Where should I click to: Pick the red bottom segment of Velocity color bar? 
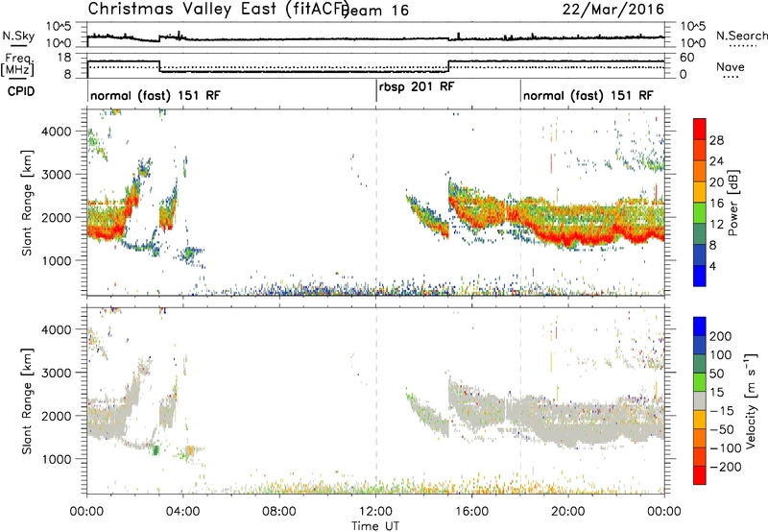click(700, 475)
